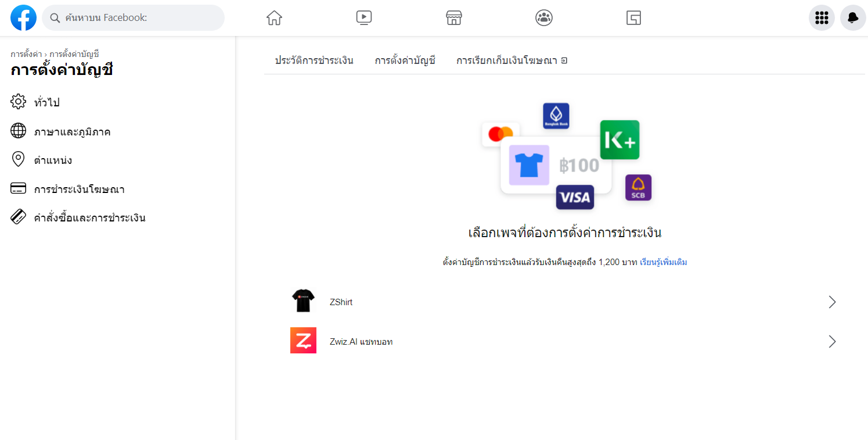The image size is (868, 440).
Task: Open the Home feed icon
Action: coord(274,18)
